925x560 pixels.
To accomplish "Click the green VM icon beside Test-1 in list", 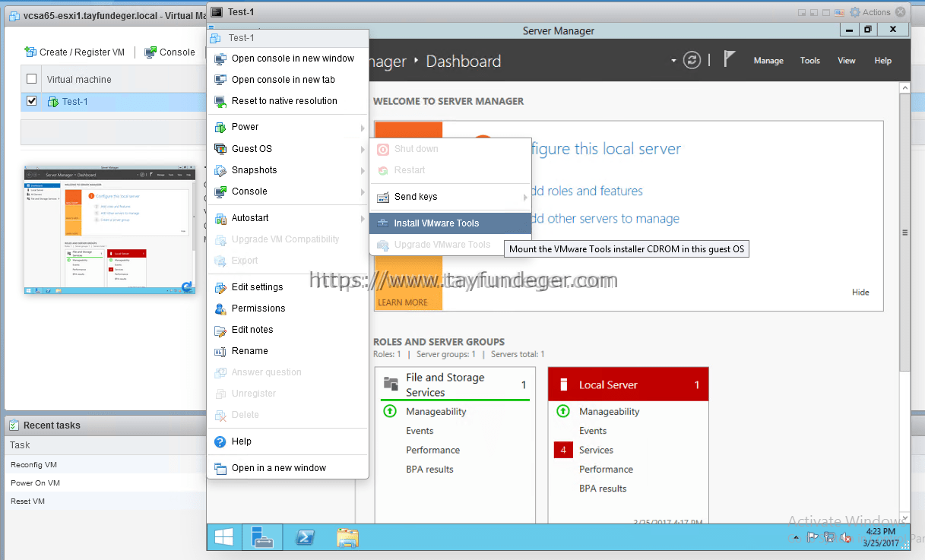I will tap(53, 101).
